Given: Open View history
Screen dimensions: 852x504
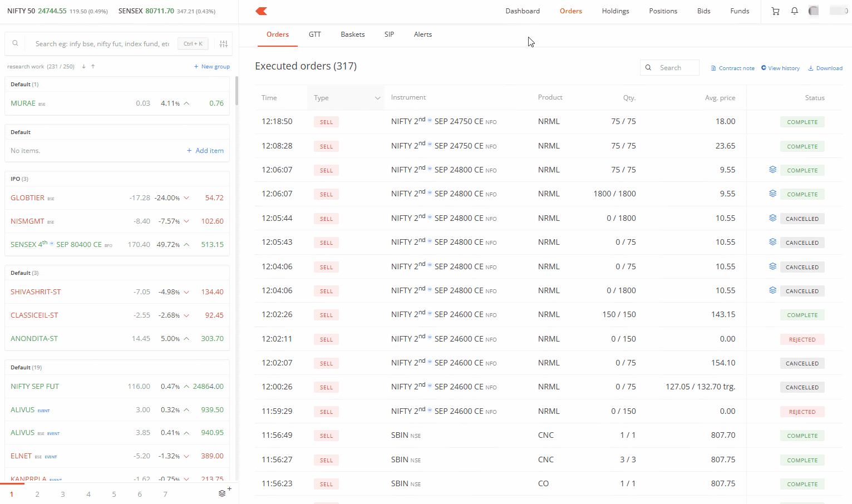Looking at the screenshot, I should (780, 68).
